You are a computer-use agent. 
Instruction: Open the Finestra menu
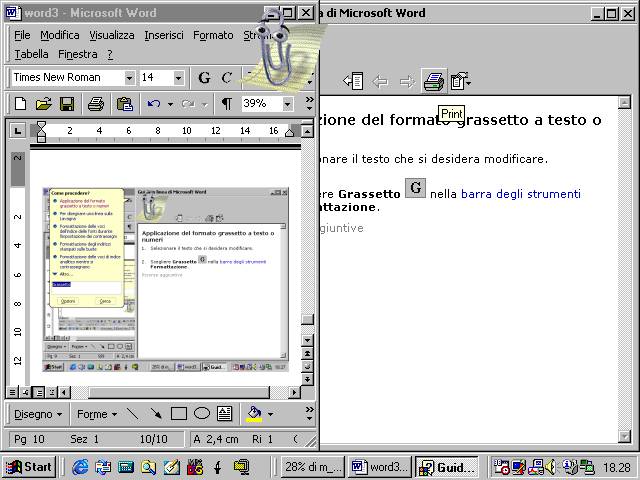(78, 54)
